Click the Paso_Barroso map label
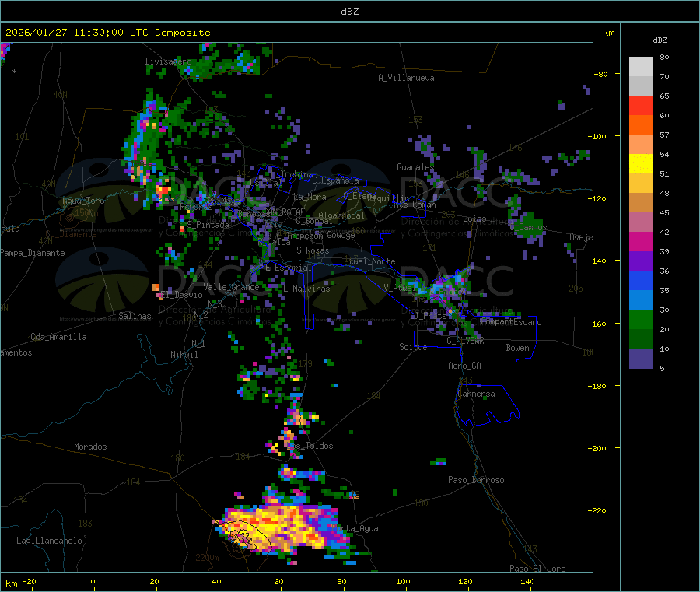Screen dimensions: 700x592 [x=476, y=480]
